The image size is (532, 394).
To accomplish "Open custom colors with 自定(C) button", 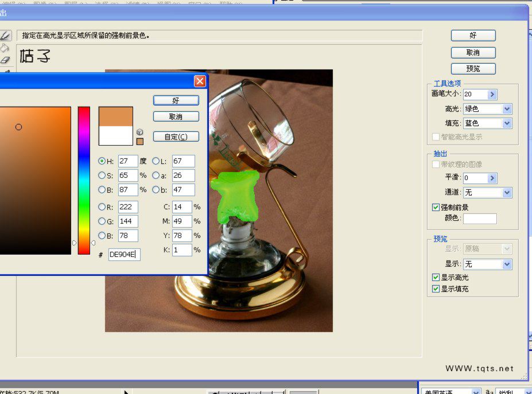I will (176, 136).
